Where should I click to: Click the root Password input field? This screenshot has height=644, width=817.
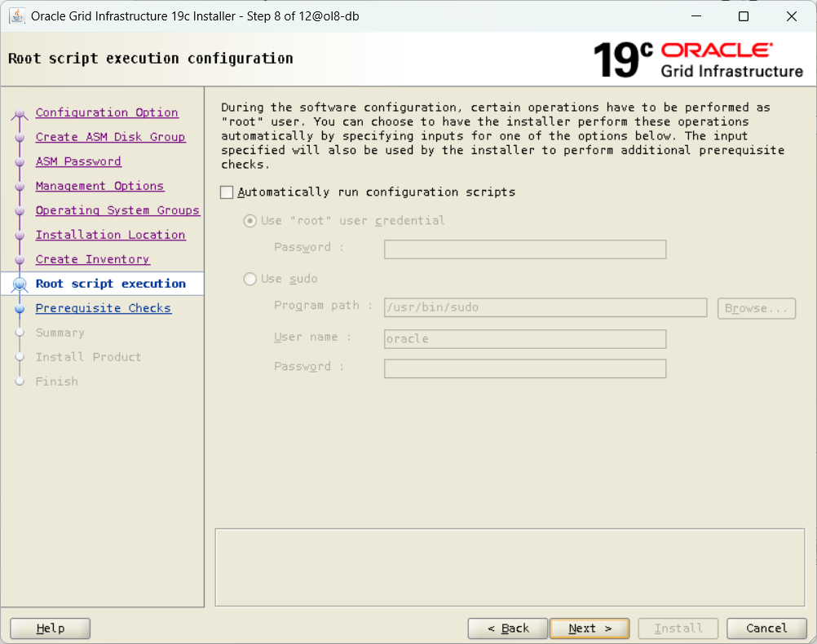[525, 249]
